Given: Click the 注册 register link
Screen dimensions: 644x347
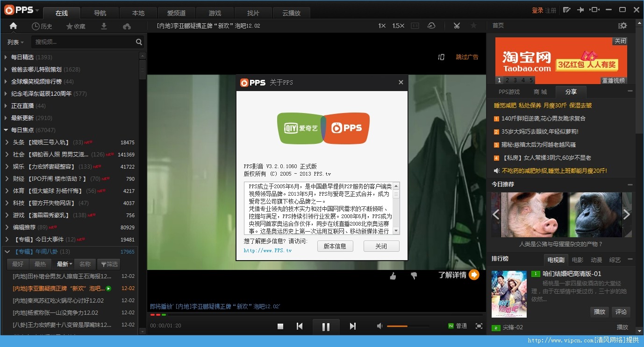Looking at the screenshot, I should pyautogui.click(x=551, y=10).
